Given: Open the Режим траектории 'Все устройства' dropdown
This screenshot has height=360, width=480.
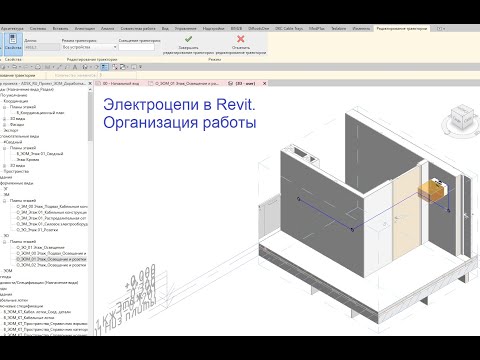Looking at the screenshot, I should (x=89, y=47).
